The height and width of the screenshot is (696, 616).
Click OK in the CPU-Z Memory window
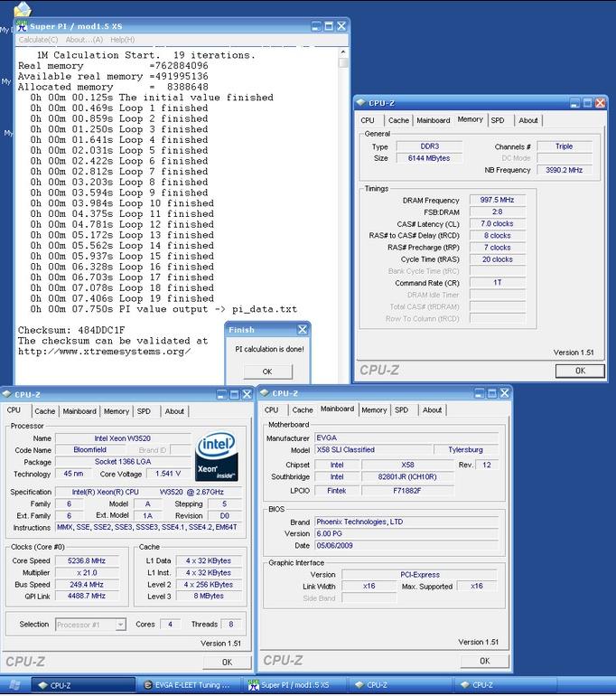(x=580, y=371)
